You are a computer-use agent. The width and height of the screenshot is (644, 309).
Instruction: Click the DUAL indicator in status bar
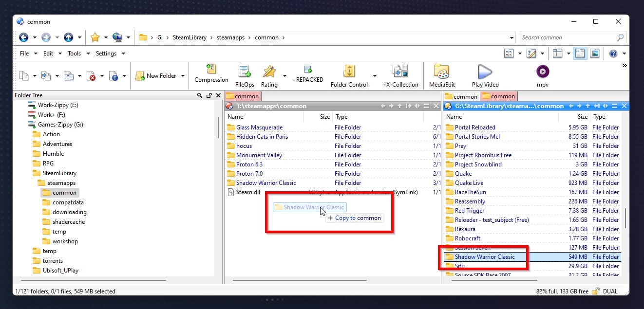610,291
